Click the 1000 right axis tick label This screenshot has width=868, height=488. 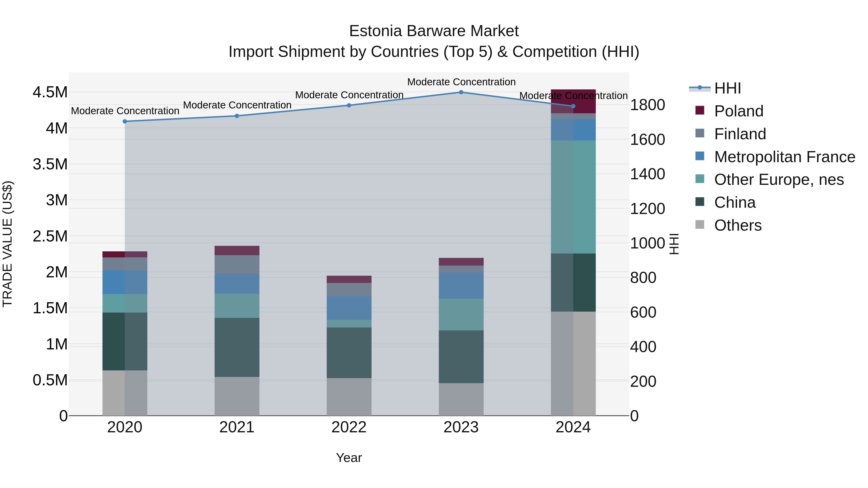tap(648, 243)
